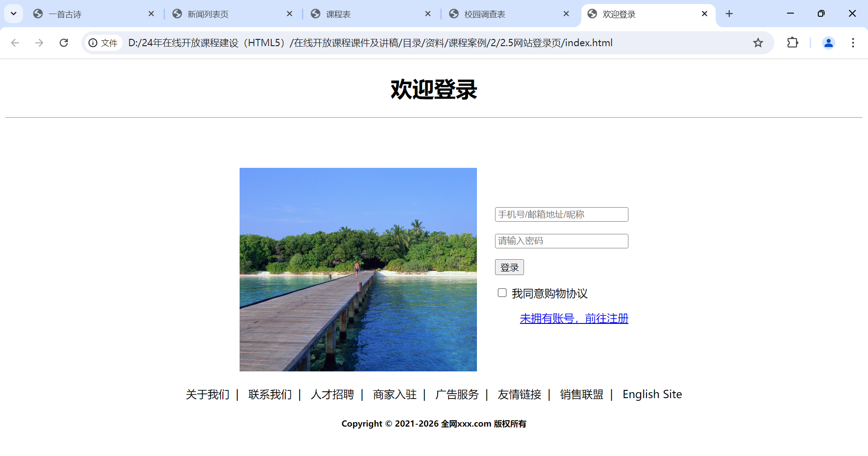Switch to the 课程表 tab
Image resolution: width=868 pixels, height=456 pixels.
[371, 14]
